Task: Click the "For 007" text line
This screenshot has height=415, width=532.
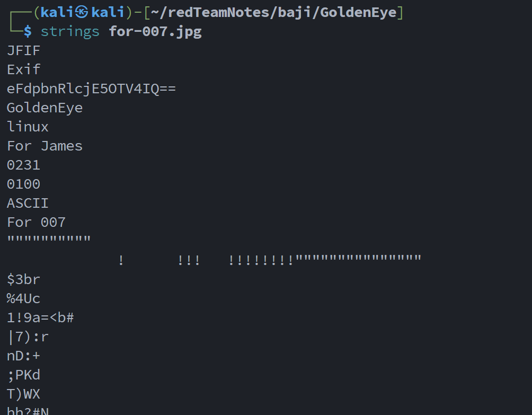Action: (x=36, y=222)
